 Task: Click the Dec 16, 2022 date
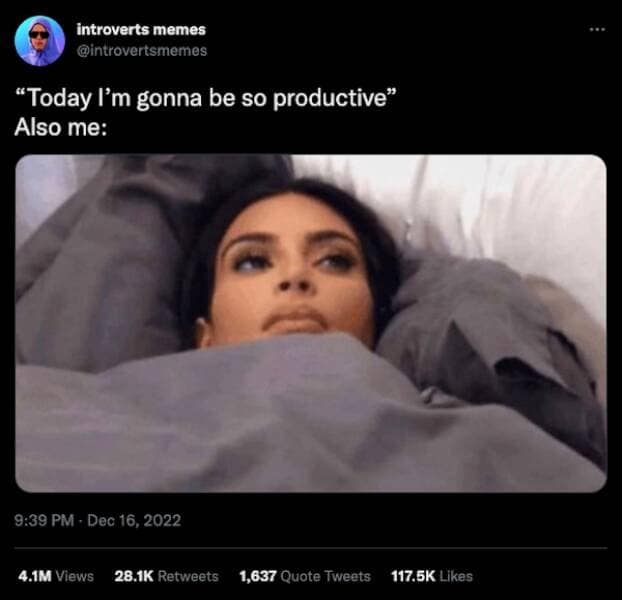click(134, 520)
